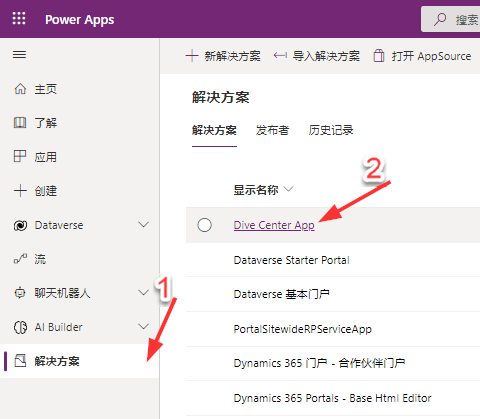Collapse the navigation with hamburger icon
This screenshot has height=419, width=480.
tap(19, 54)
